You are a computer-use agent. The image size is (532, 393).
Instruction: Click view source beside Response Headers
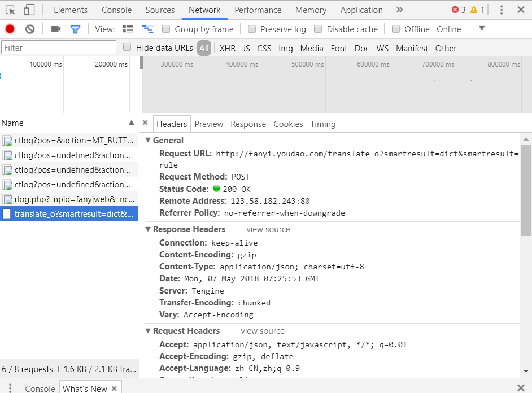coord(268,229)
